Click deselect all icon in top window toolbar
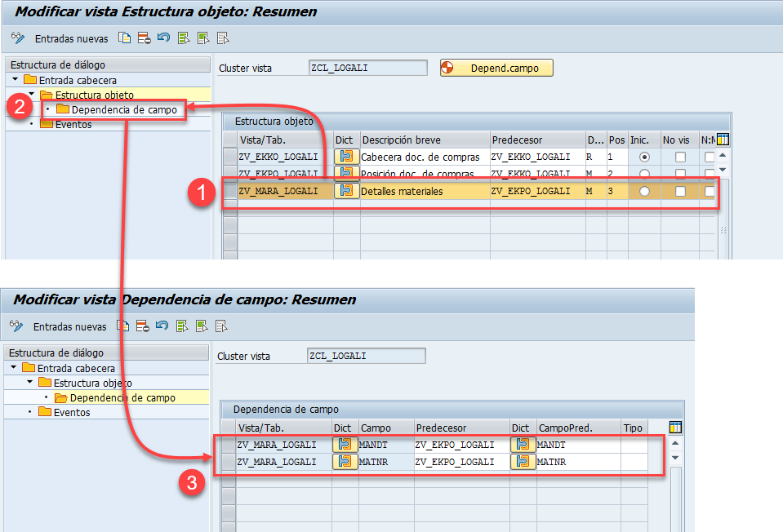The image size is (783, 532). pyautogui.click(x=223, y=38)
